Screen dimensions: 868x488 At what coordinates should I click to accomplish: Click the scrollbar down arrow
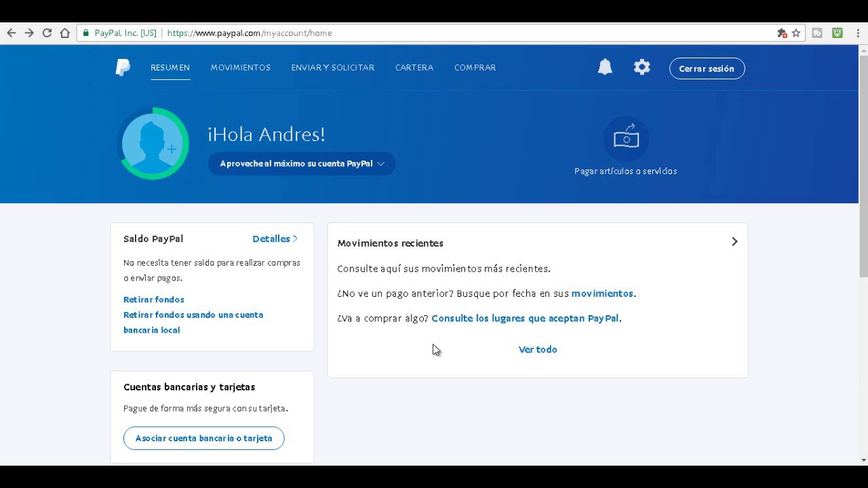(x=863, y=460)
